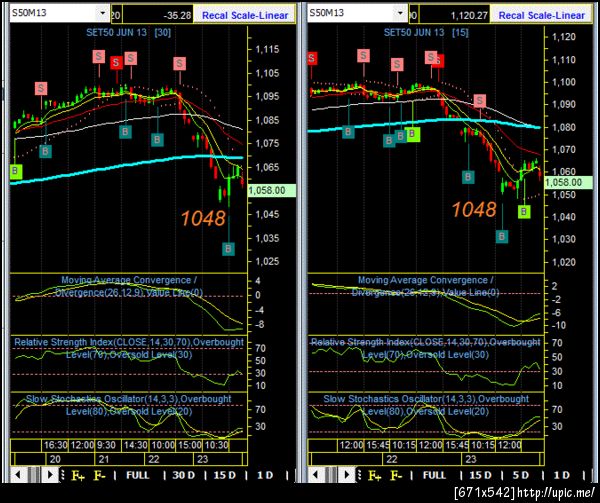Click the SET50 JUN 13 [15] title
Image resolution: width=600 pixels, height=503 pixels.
click(426, 33)
